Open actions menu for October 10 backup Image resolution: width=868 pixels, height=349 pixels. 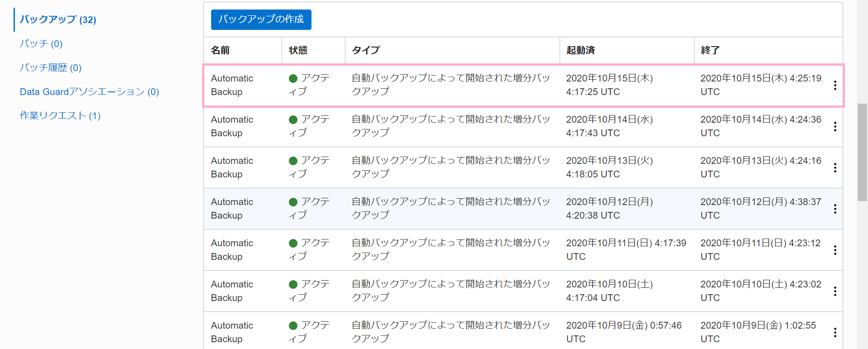pyautogui.click(x=835, y=292)
